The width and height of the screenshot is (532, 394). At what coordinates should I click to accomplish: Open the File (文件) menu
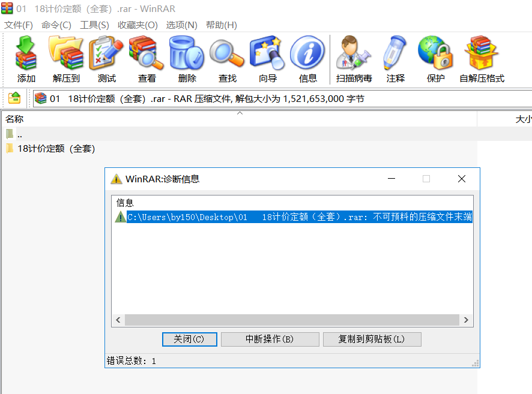point(19,25)
